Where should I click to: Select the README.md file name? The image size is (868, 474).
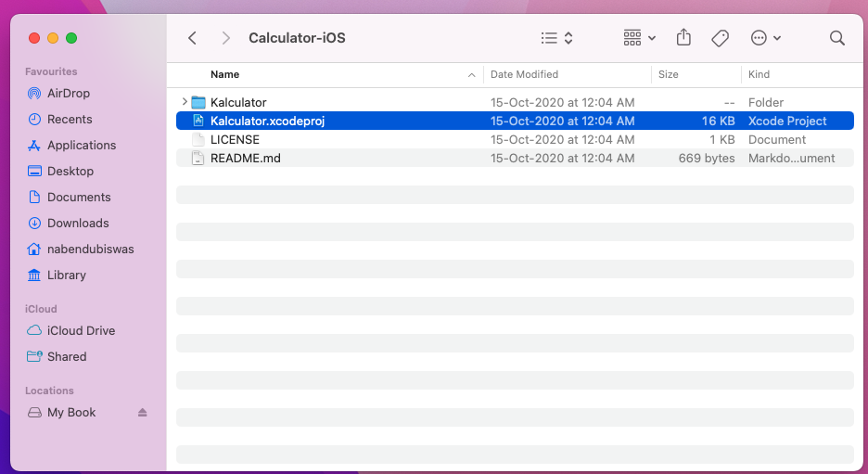(x=245, y=158)
